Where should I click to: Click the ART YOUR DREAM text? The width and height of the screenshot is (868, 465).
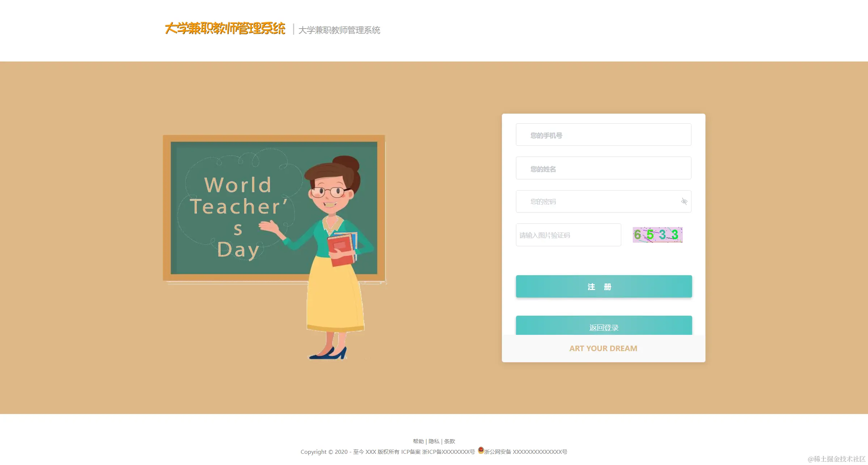click(603, 348)
